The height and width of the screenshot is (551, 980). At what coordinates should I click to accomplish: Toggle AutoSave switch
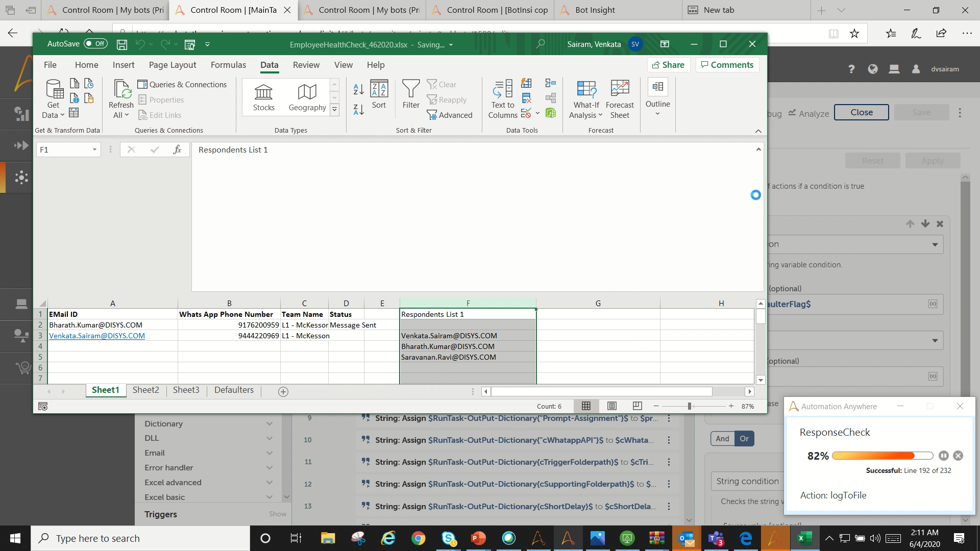coord(96,44)
